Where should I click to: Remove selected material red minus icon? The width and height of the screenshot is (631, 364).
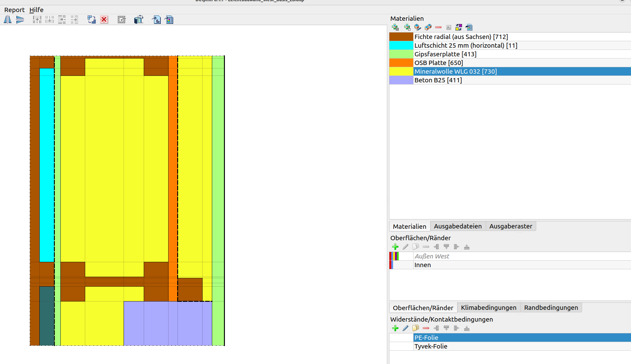[438, 28]
